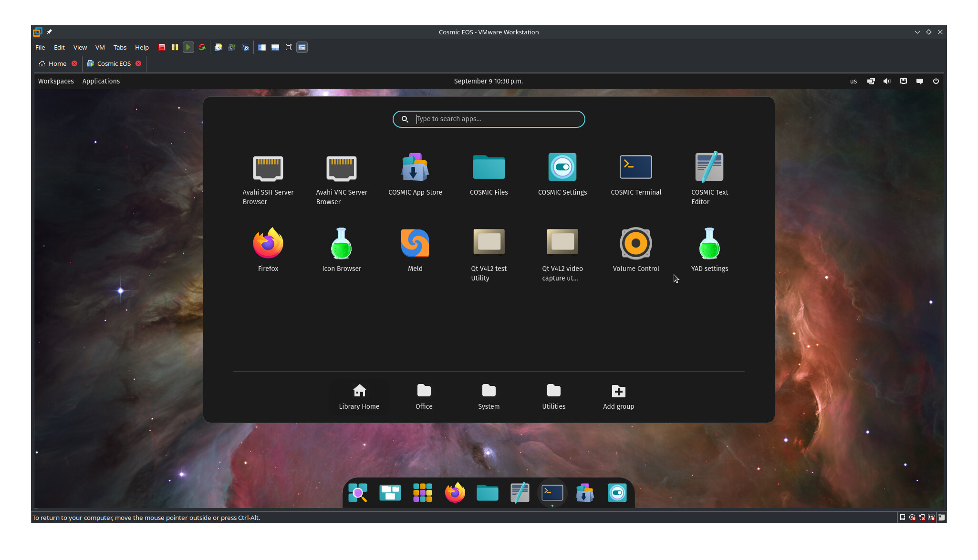Open the us keyboard layout applet
This screenshot has height=560, width=978.
coord(853,81)
